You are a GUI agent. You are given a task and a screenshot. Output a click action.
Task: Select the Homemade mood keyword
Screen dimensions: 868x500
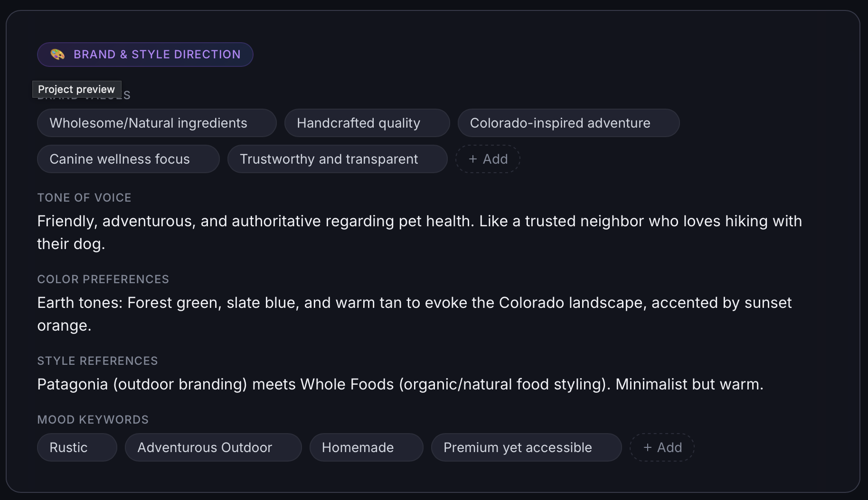pyautogui.click(x=366, y=447)
